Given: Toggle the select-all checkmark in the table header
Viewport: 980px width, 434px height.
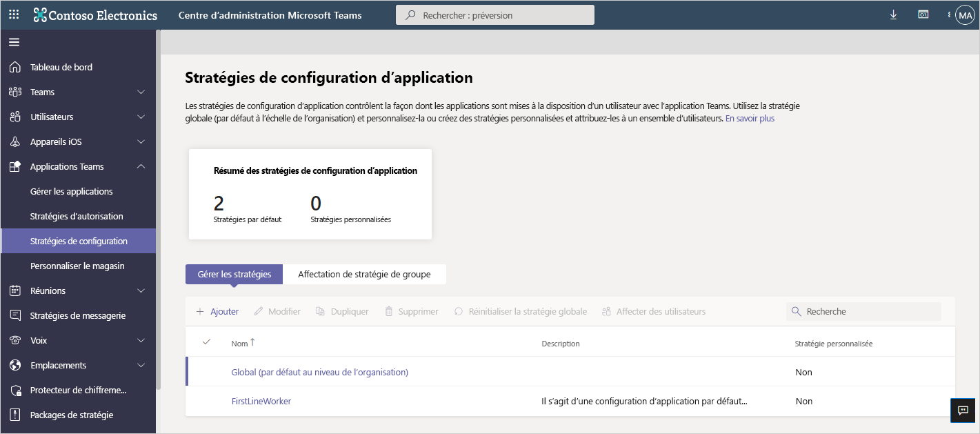Looking at the screenshot, I should pyautogui.click(x=206, y=342).
